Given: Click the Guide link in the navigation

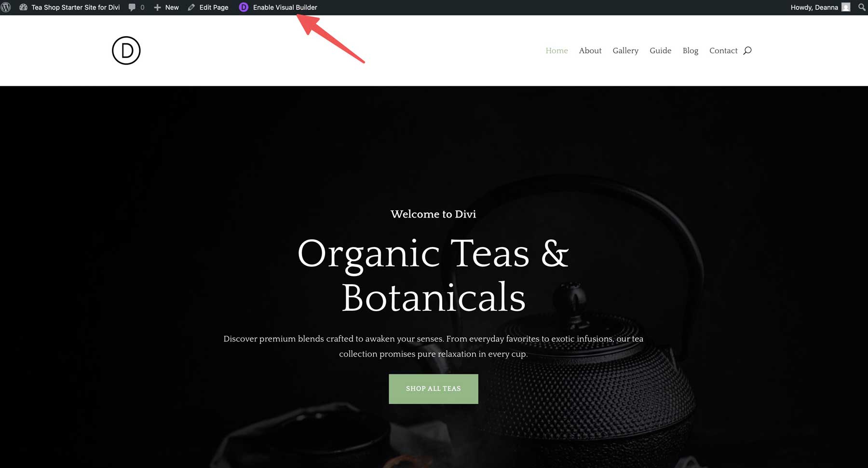Looking at the screenshot, I should 660,50.
